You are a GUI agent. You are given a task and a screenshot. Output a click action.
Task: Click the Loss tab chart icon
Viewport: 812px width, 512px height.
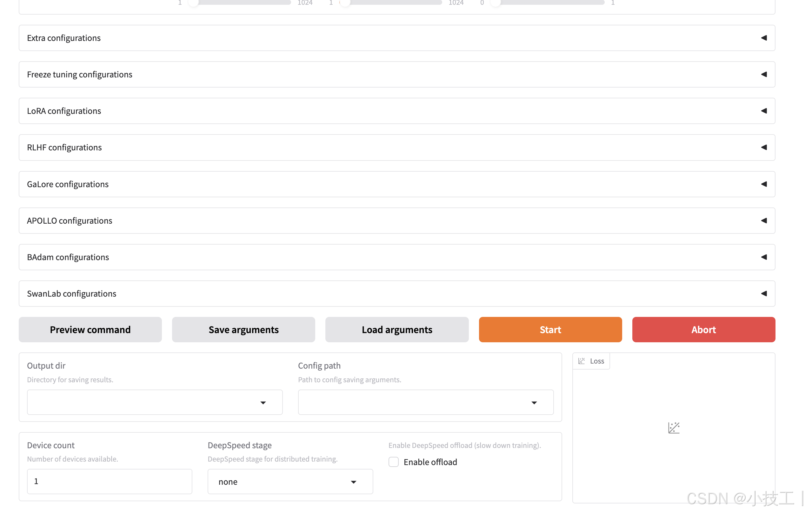coord(581,361)
